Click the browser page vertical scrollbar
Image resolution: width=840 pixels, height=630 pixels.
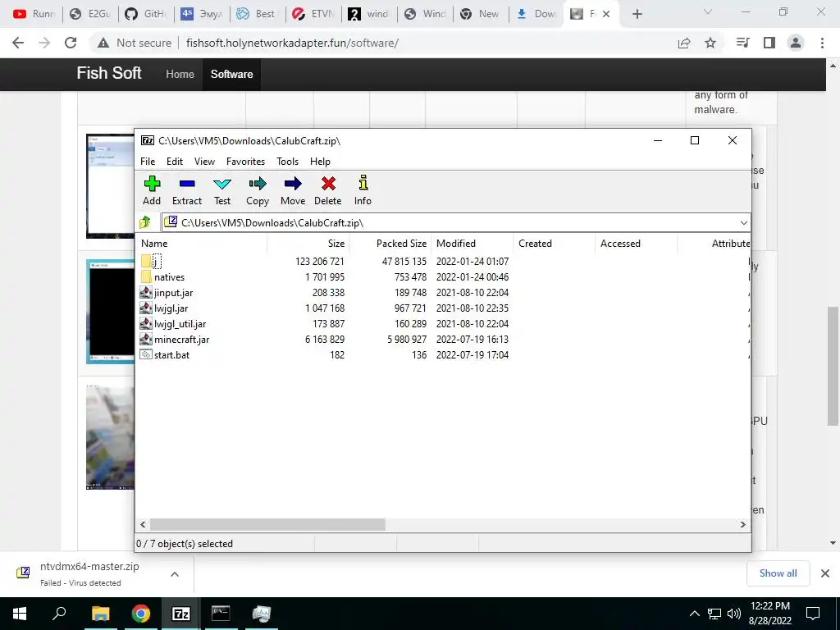[x=833, y=367]
